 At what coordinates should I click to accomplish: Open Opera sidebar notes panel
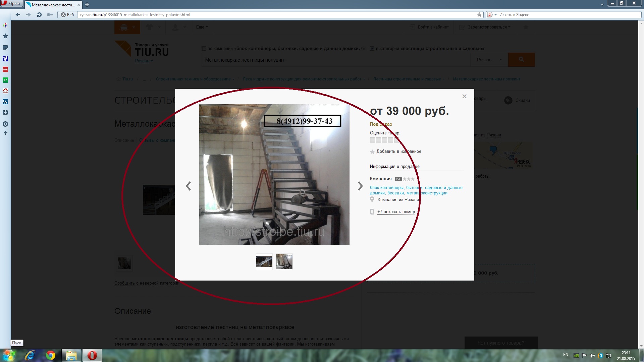pyautogui.click(x=5, y=47)
